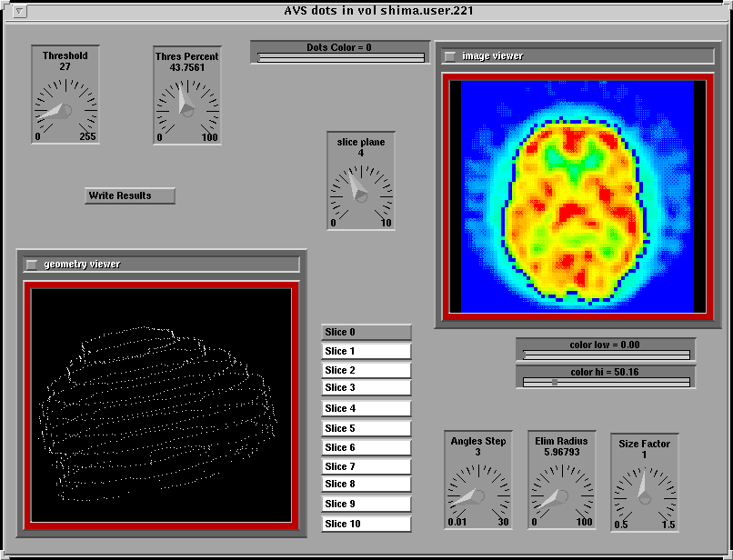The height and width of the screenshot is (560, 733).
Task: Select Slice 10 entry
Action: coord(366,525)
